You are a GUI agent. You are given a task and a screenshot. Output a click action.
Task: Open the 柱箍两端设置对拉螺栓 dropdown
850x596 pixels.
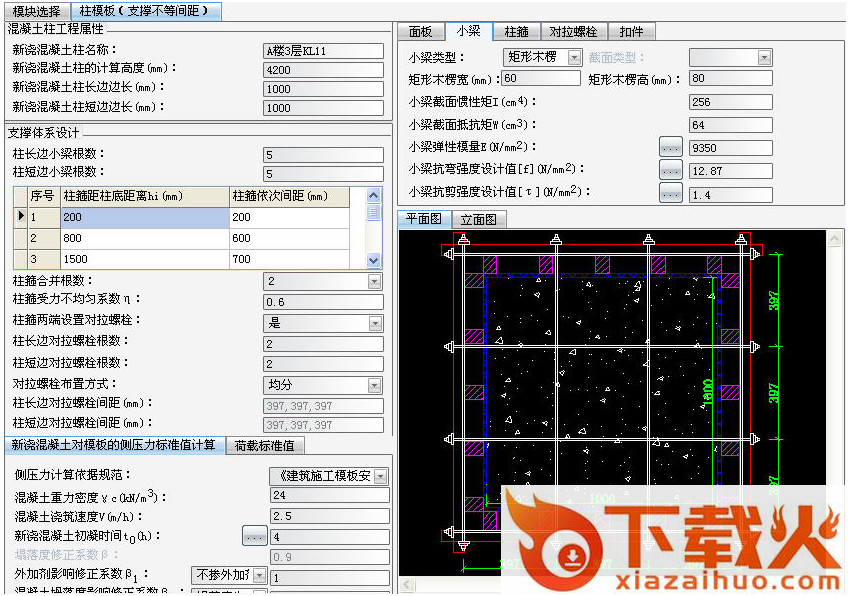point(375,323)
